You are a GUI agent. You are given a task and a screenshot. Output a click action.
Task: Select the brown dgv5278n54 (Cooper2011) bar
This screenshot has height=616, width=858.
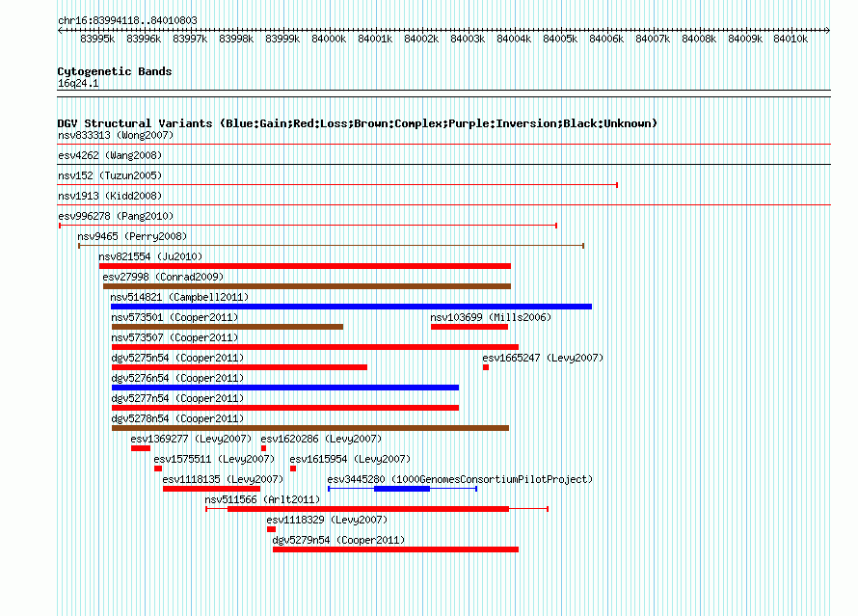(x=310, y=428)
